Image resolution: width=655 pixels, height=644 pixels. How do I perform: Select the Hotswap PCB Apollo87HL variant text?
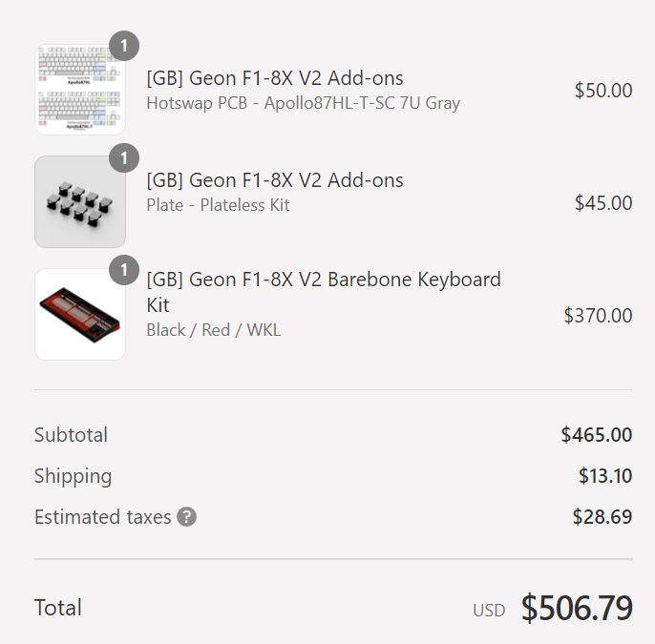tap(303, 103)
